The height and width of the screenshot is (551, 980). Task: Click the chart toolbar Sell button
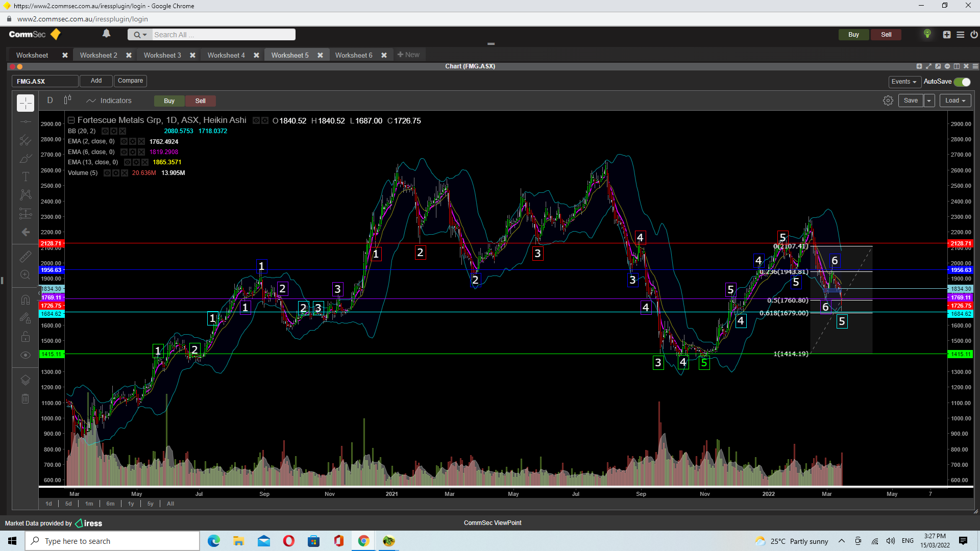click(x=201, y=101)
